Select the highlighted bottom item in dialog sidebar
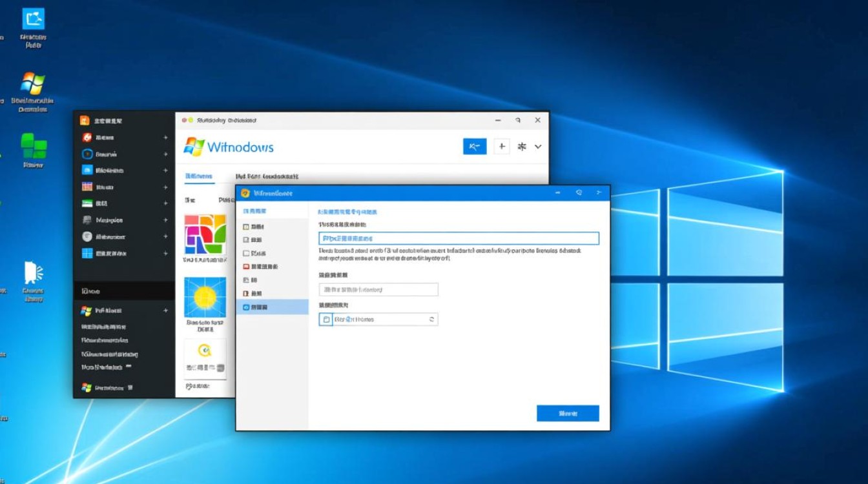The width and height of the screenshot is (868, 484). pos(272,308)
